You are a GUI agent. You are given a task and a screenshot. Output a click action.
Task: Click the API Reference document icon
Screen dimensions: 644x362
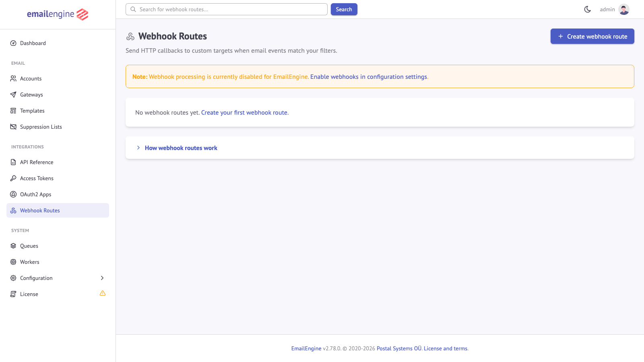(x=13, y=162)
